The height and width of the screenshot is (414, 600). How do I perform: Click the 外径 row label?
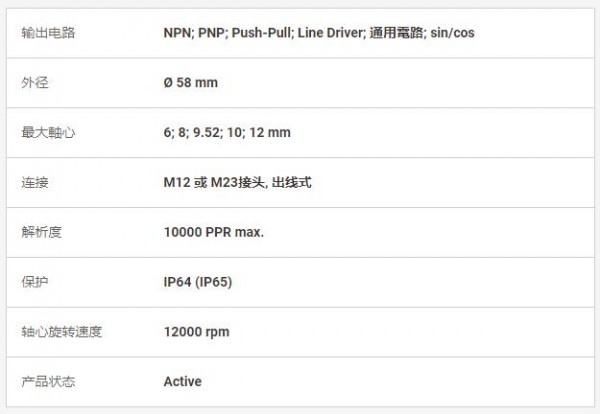click(34, 83)
